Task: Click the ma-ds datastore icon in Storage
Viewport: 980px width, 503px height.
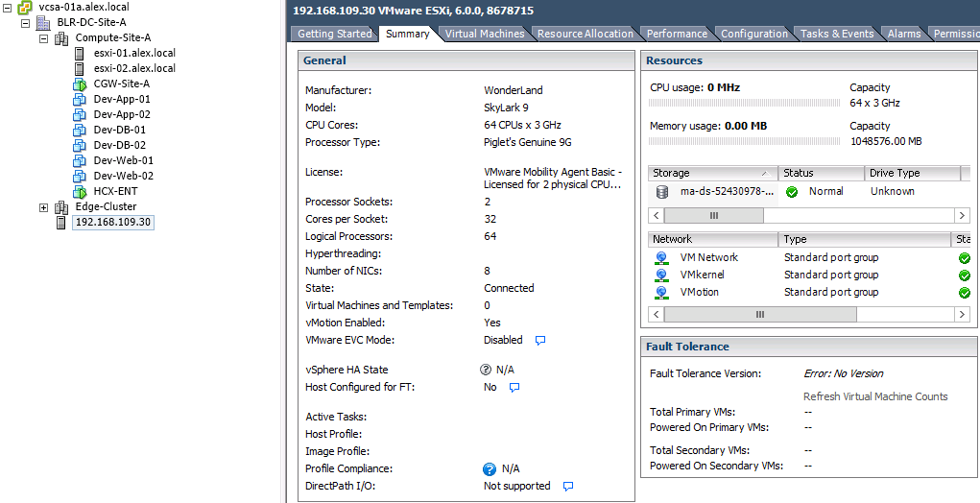Action: 662,192
